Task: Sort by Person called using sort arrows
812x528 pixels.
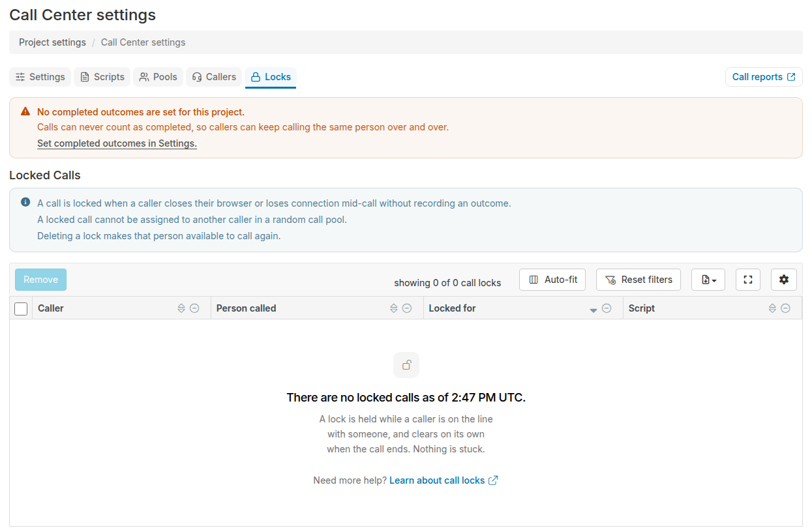Action: click(x=393, y=308)
